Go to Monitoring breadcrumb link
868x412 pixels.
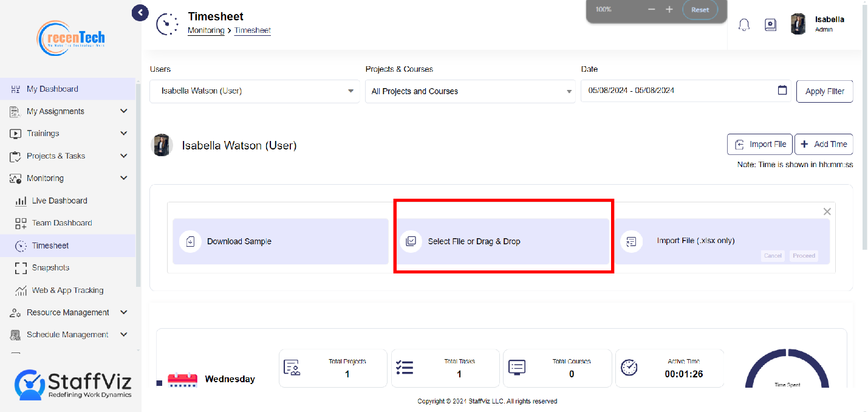[x=206, y=30]
